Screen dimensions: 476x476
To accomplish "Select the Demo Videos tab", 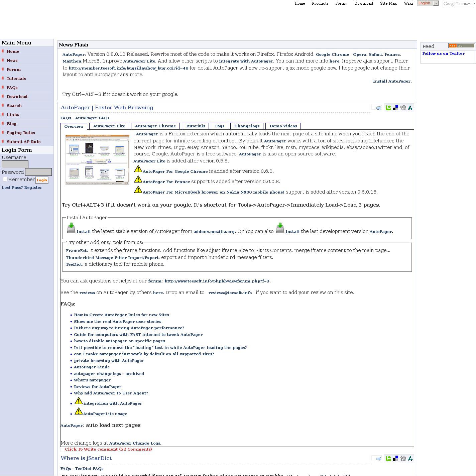I will [283, 126].
